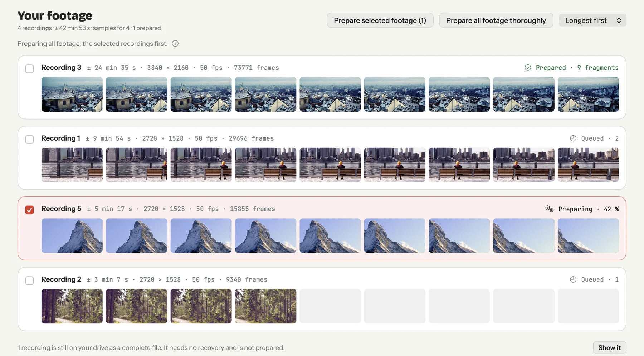The width and height of the screenshot is (644, 356).
Task: Open last thumbnail of Recording 3
Action: coord(588,94)
